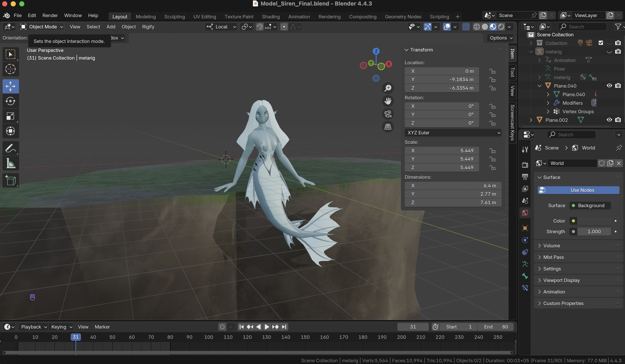
Task: Click the Use Nodes button
Action: pyautogui.click(x=578, y=190)
